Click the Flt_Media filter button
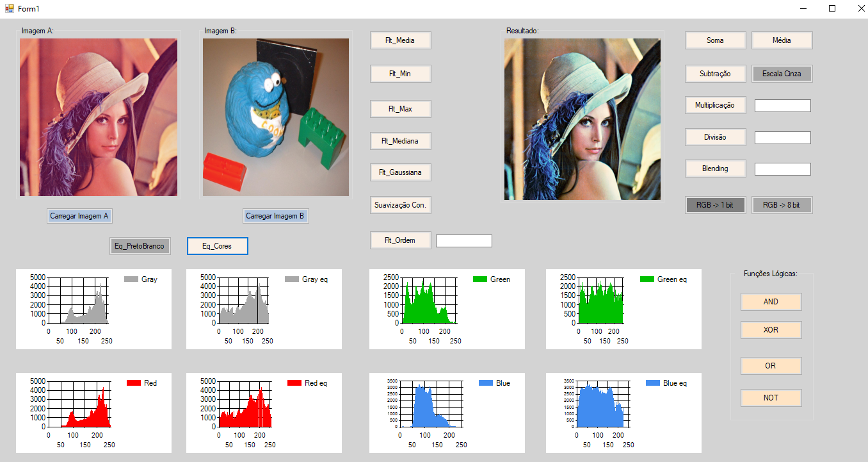 400,40
